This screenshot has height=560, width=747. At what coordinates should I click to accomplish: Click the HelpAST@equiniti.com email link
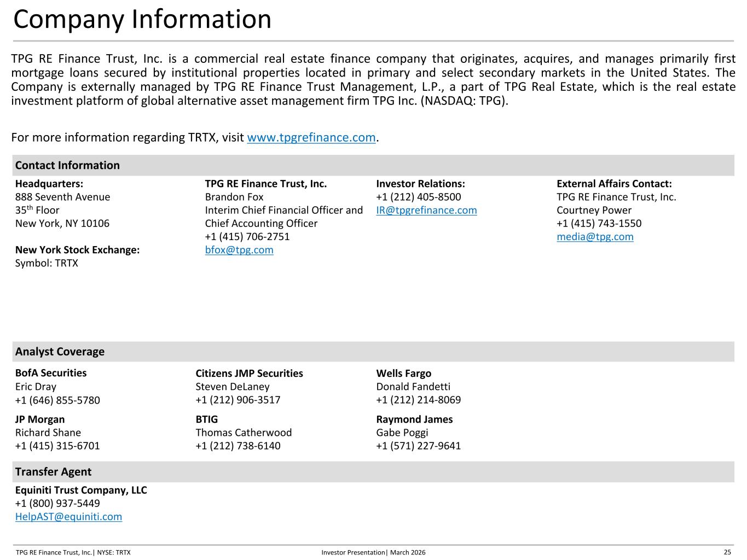click(x=68, y=517)
